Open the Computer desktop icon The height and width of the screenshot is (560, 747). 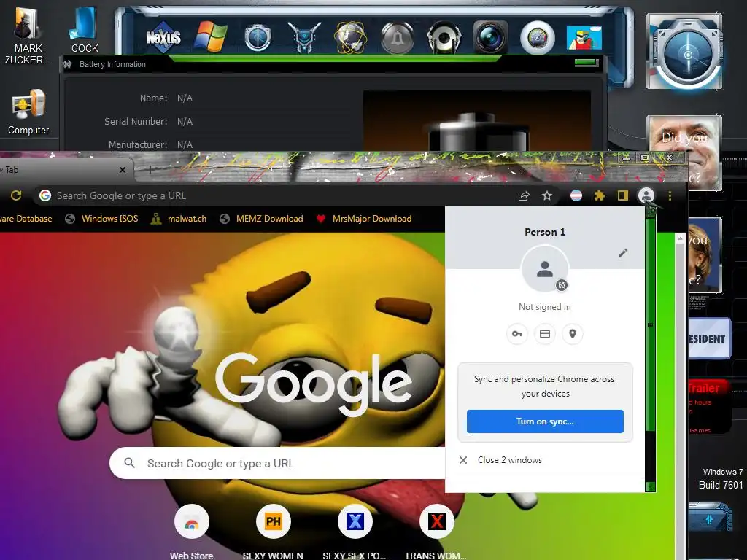[x=28, y=112]
